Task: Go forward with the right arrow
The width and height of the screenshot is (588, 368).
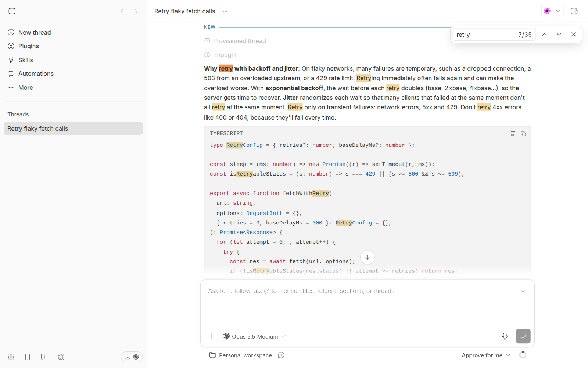Action: pos(136,11)
